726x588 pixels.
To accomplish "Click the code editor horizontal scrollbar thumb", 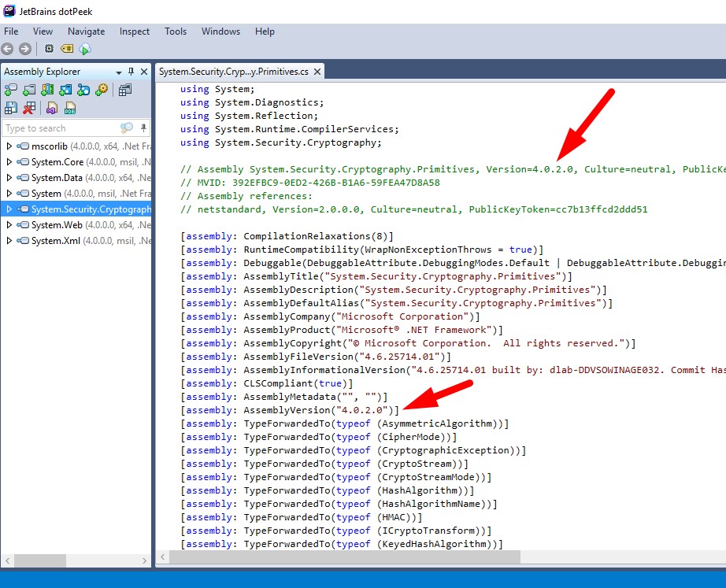I will coord(345,557).
